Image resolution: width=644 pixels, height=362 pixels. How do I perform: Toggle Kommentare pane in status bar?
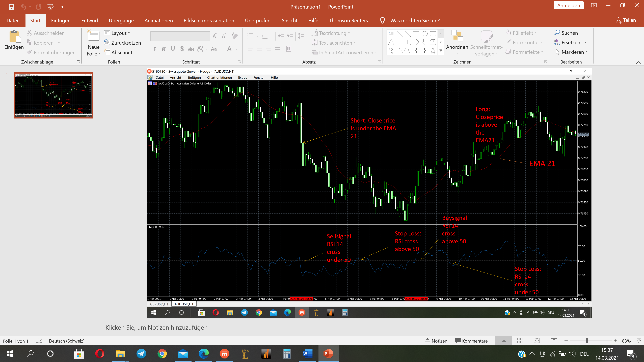pos(471,341)
